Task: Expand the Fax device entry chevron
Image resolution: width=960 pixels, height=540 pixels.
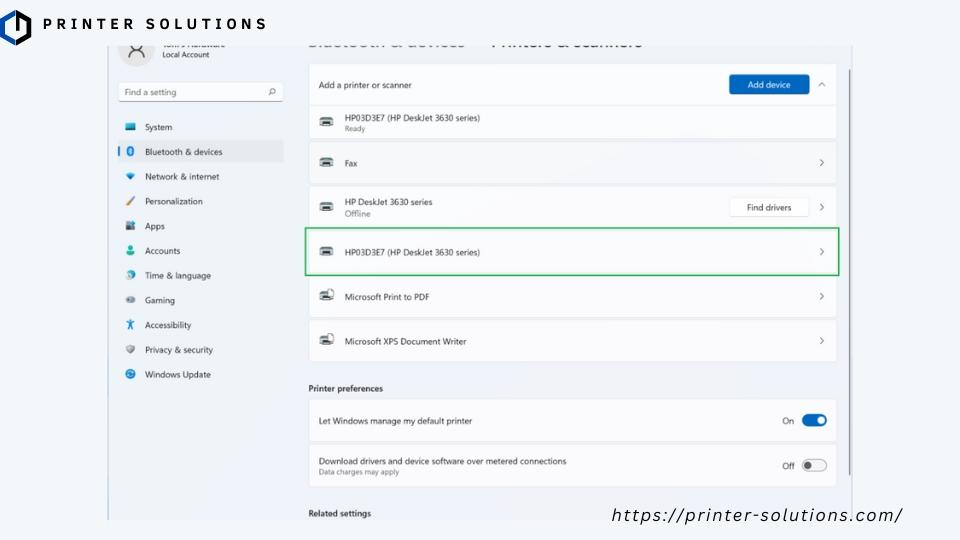Action: click(x=822, y=162)
